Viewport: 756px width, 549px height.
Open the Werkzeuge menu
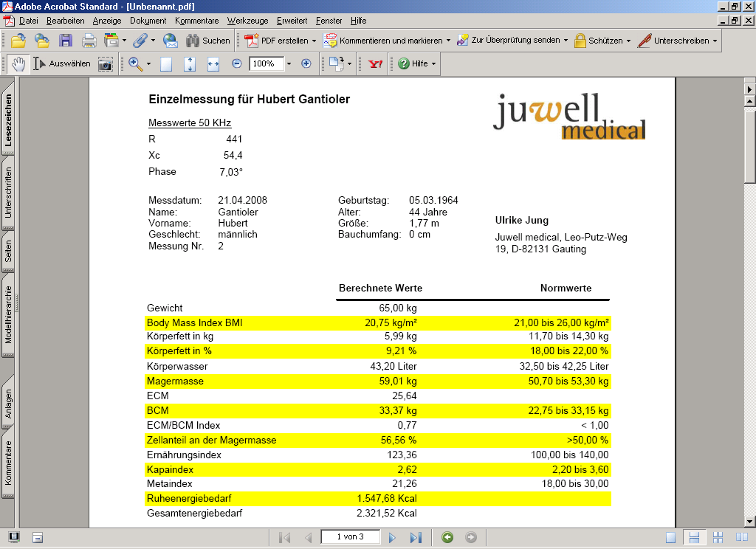(x=247, y=21)
